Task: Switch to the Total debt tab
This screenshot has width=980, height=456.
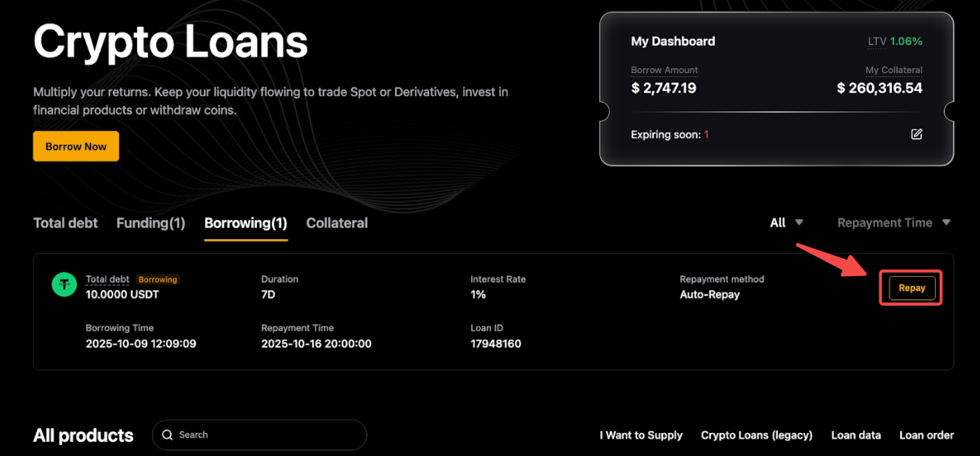Action: pyautogui.click(x=65, y=223)
